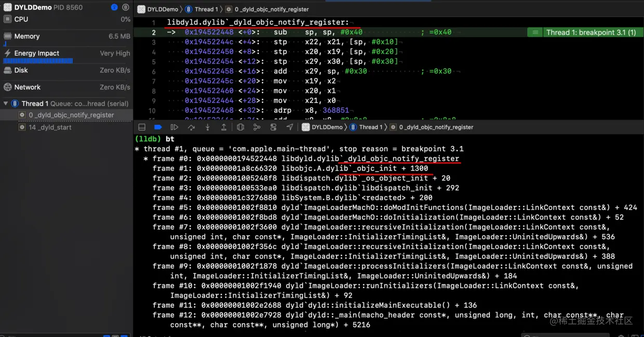Click frame #10 runInitializers line
Image resolution: width=644 pixels, height=337 pixels.
[366, 290]
